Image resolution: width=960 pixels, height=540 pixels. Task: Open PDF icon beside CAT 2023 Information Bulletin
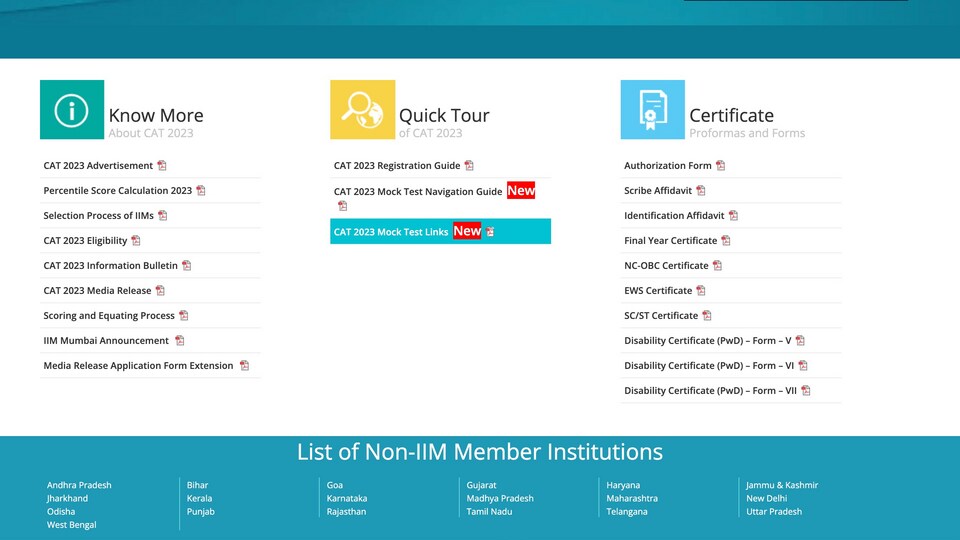click(x=187, y=265)
